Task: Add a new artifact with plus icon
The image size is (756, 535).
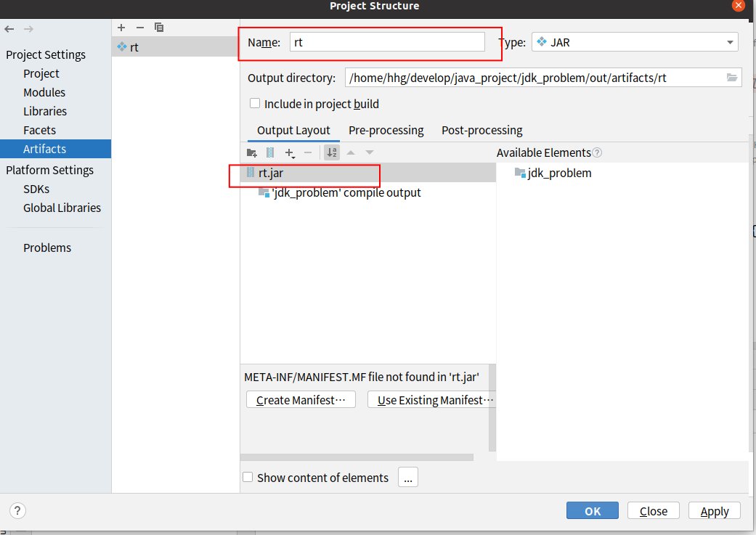Action: pyautogui.click(x=121, y=28)
